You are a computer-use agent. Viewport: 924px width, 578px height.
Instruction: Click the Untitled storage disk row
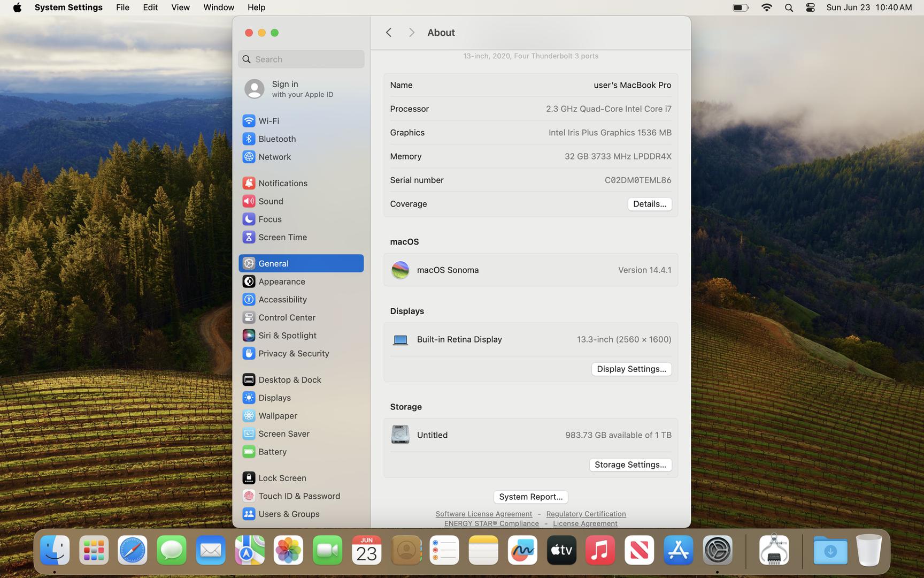(530, 435)
